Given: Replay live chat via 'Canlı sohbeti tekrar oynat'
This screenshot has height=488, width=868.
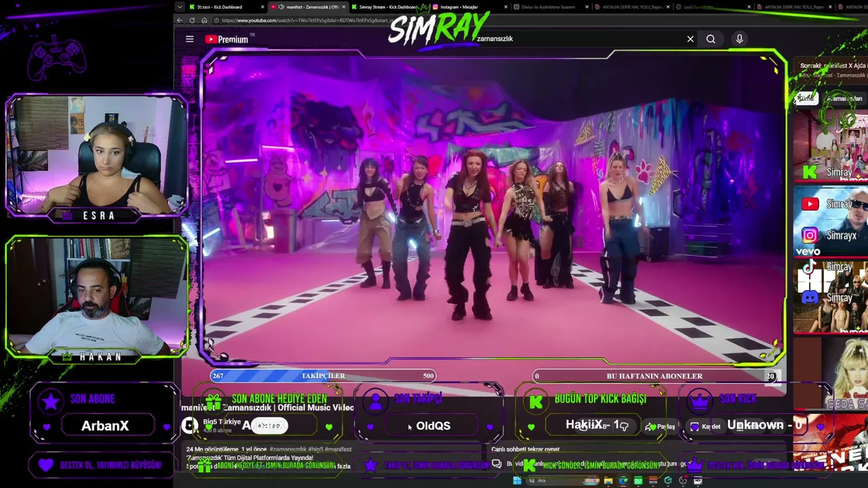Looking at the screenshot, I should tap(526, 449).
